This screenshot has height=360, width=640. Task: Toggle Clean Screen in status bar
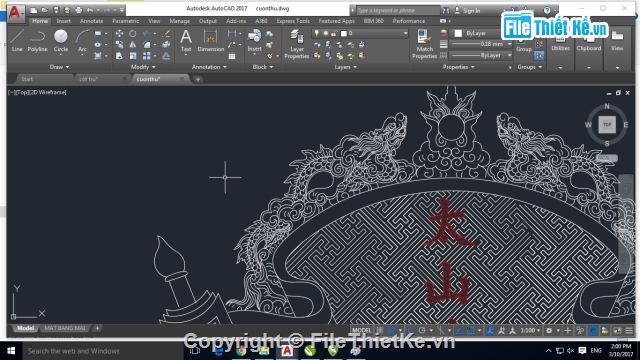coord(618,330)
